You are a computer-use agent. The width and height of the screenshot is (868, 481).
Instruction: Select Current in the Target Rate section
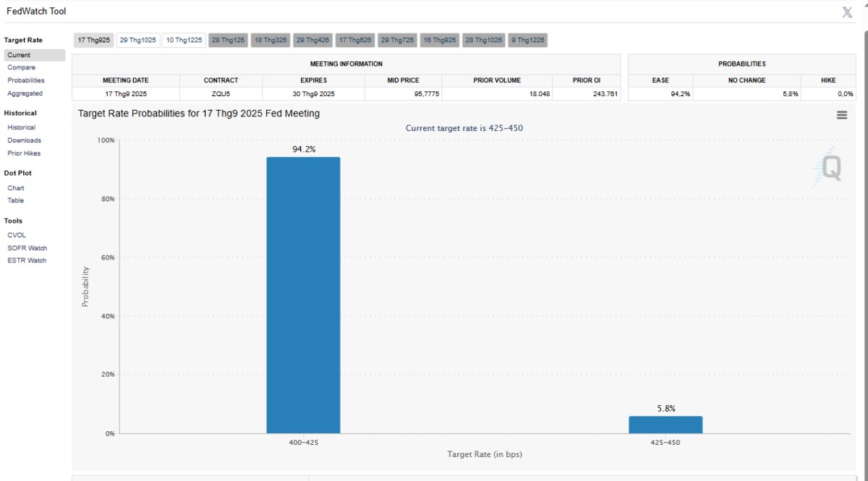point(19,55)
